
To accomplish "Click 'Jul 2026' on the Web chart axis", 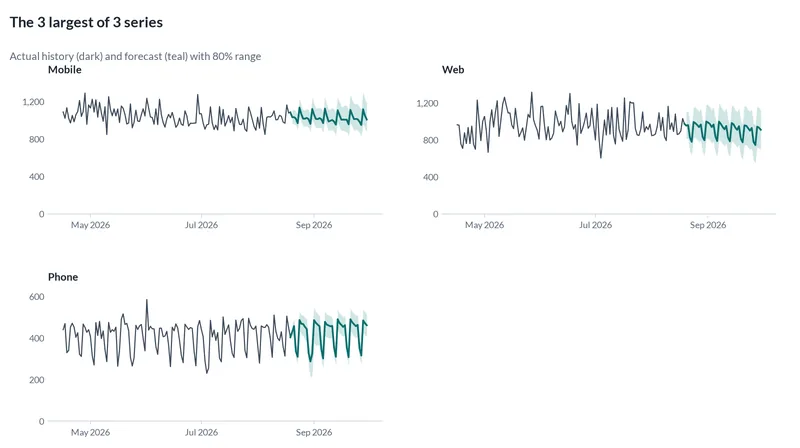I will coord(595,225).
